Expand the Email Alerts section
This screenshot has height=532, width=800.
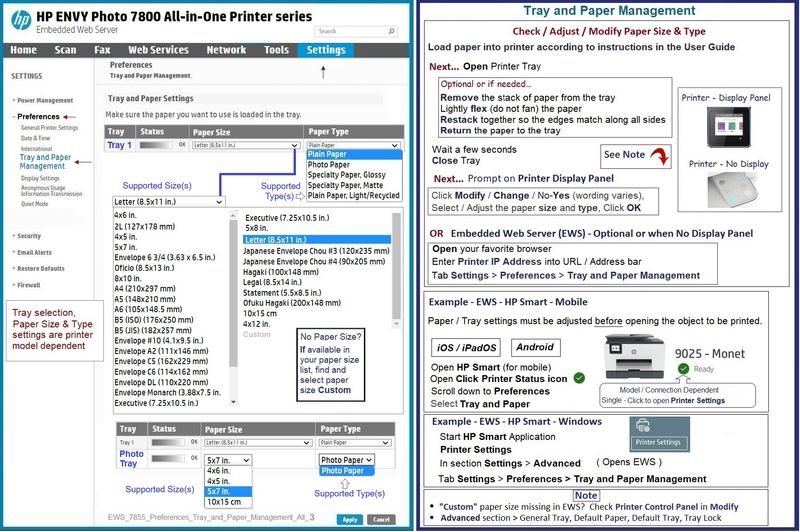coord(34,252)
